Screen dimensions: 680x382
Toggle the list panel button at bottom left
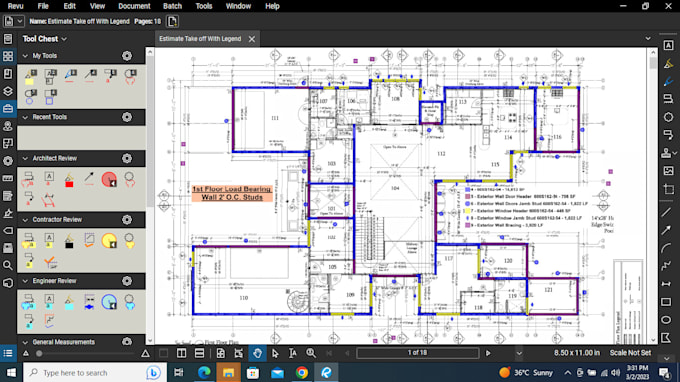[x=8, y=353]
